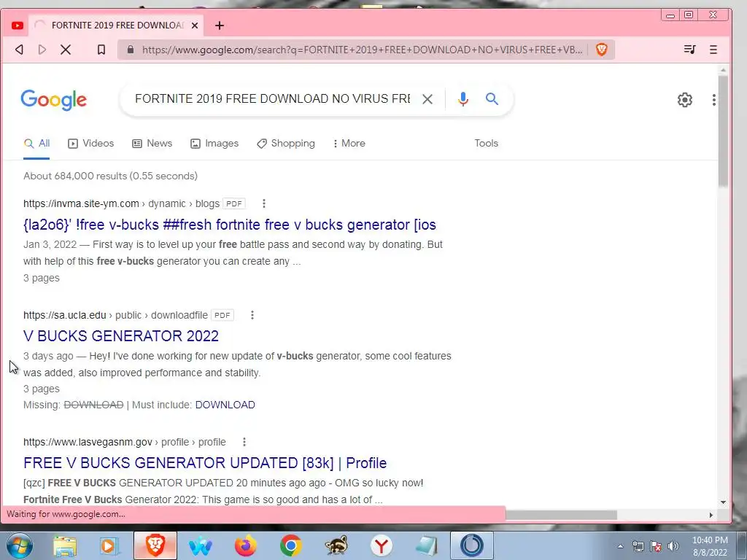Open the playlist icon in the browser toolbar
Viewport: 747px width, 560px height.
point(689,50)
